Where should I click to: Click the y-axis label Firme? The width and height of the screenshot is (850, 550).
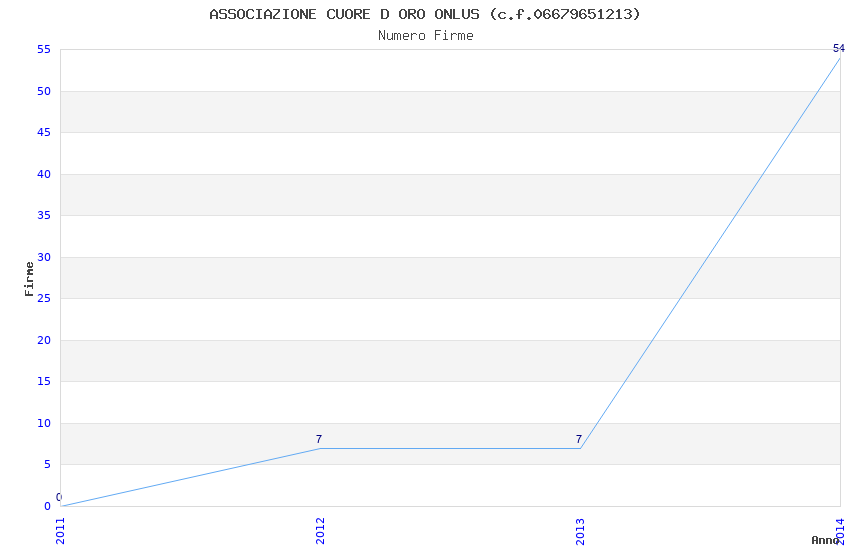29,279
